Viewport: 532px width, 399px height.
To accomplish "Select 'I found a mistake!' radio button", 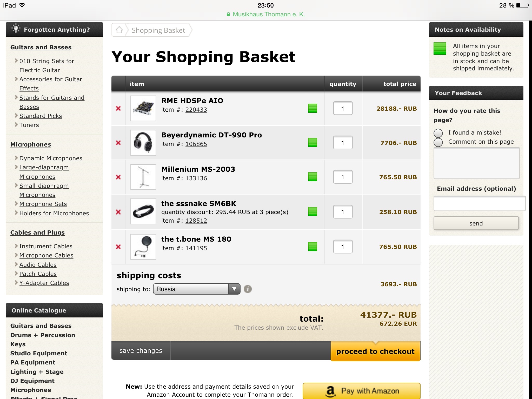I will point(438,133).
